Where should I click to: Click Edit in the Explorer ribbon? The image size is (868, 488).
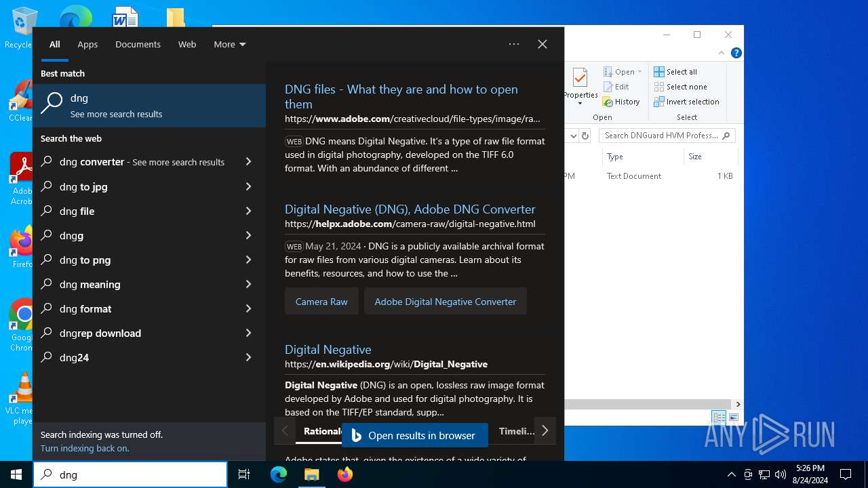coord(616,87)
